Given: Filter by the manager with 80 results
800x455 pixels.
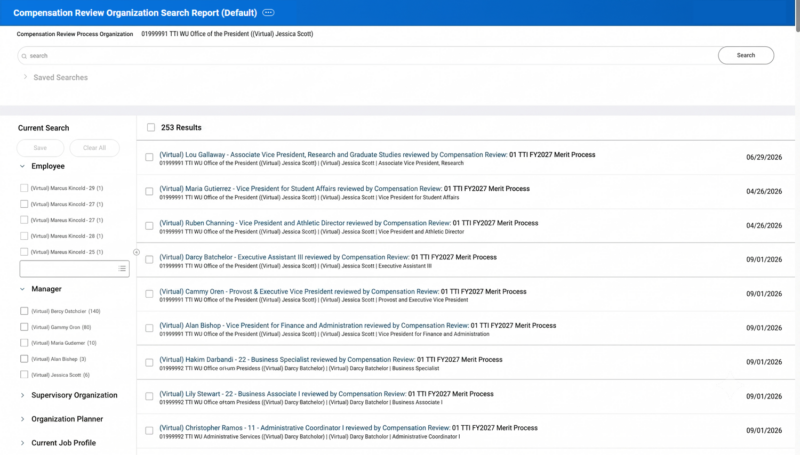Looking at the screenshot, I should [24, 327].
